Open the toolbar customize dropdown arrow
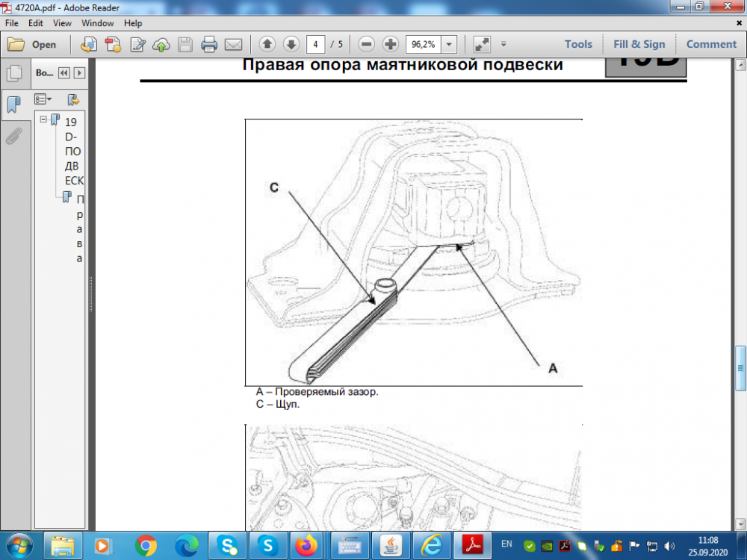747x560 pixels. pos(503,44)
